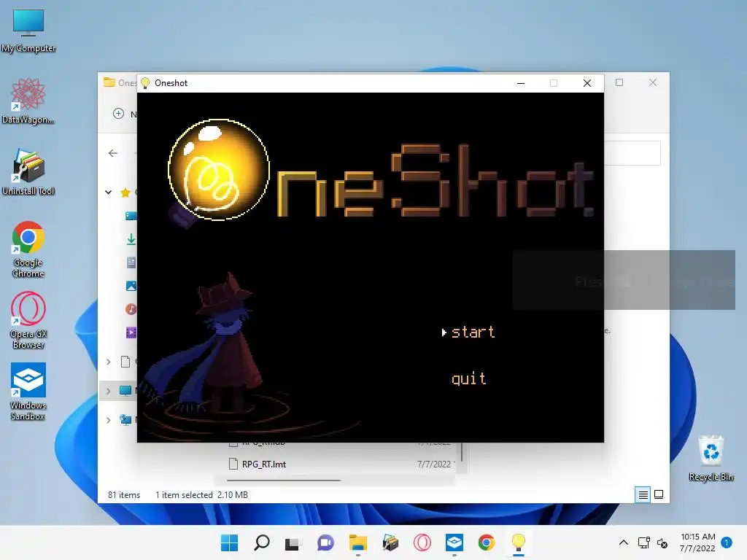Launch Opera GX Browser desktop shortcut

[28, 321]
